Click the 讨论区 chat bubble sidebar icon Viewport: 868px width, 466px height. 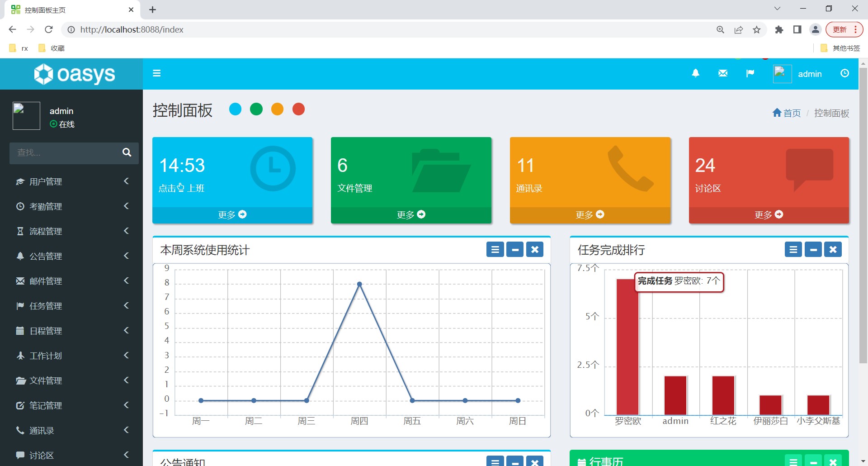pos(20,455)
